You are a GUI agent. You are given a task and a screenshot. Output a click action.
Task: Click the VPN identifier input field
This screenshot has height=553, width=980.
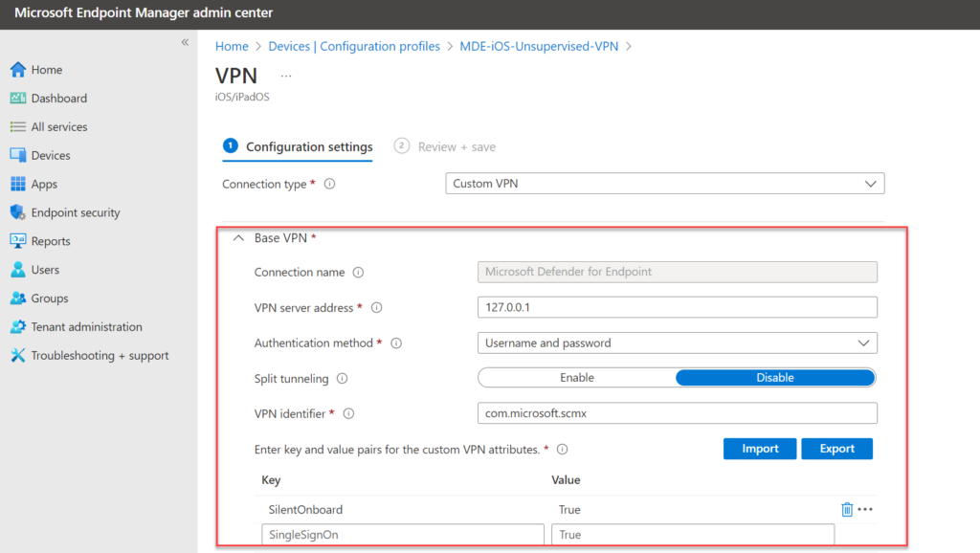pos(678,413)
